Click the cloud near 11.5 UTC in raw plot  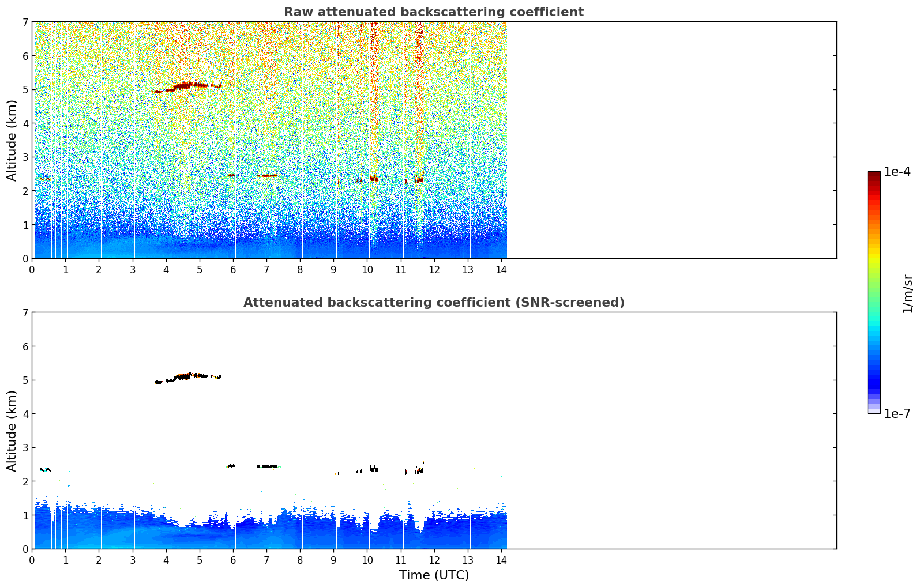419,180
